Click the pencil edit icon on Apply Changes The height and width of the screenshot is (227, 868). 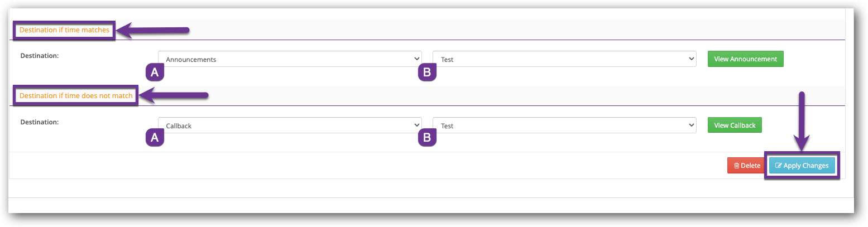pos(779,166)
